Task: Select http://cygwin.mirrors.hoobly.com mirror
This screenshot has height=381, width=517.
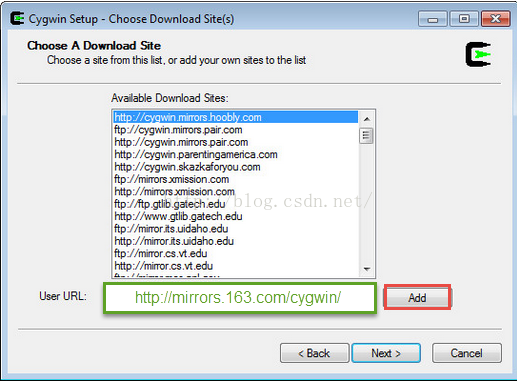Action: (236, 117)
